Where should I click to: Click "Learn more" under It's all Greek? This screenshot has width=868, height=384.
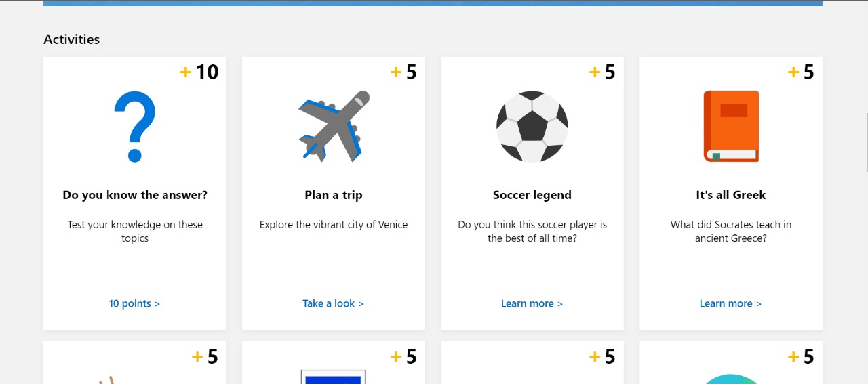[730, 303]
